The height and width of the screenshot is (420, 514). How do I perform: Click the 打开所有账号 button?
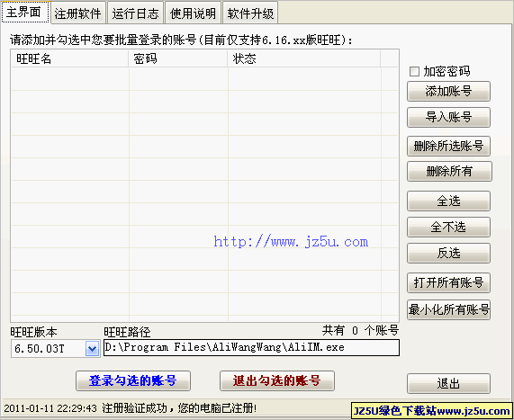point(448,282)
